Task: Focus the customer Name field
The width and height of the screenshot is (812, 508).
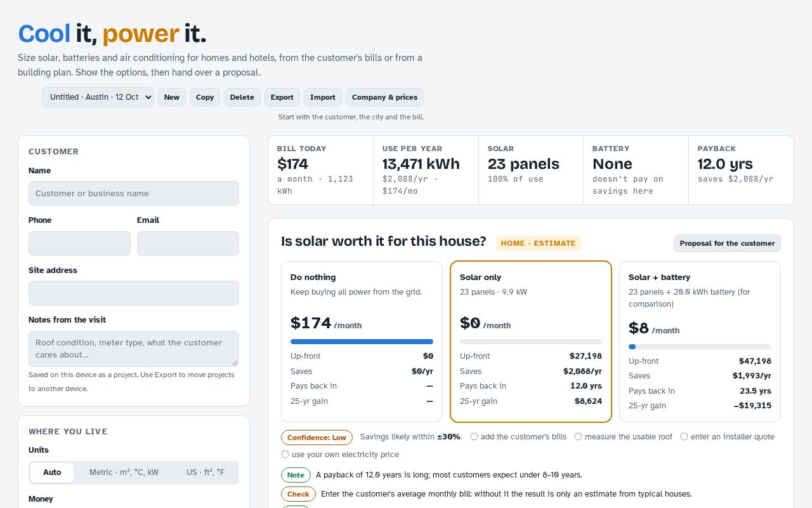Action: point(134,193)
